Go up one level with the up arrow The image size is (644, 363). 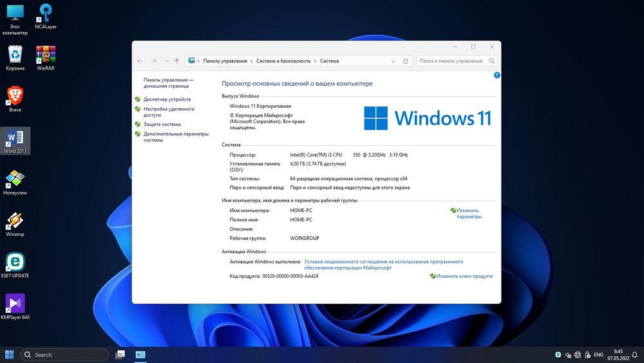click(x=176, y=61)
